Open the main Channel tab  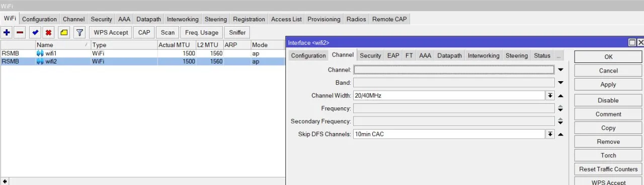point(73,19)
